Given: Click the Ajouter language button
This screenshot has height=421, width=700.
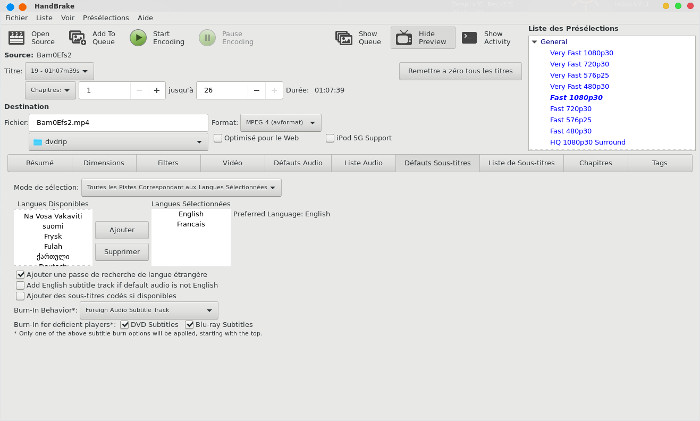Looking at the screenshot, I should (x=121, y=229).
